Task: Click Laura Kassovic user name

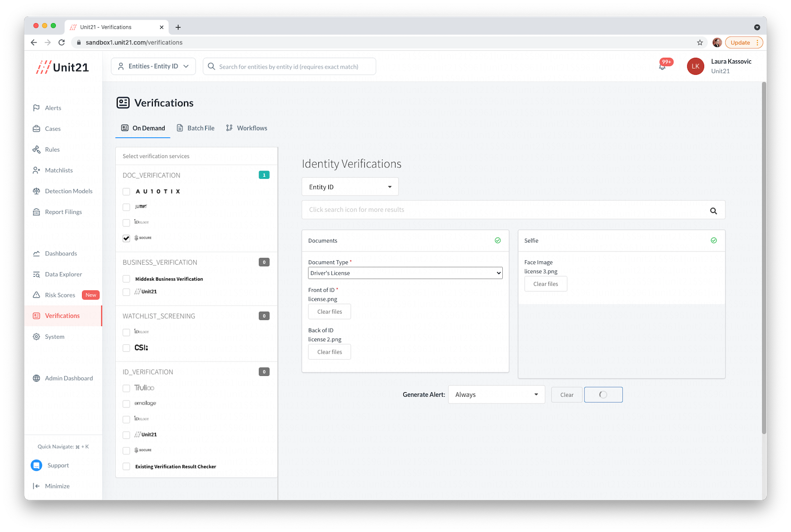Action: point(731,62)
